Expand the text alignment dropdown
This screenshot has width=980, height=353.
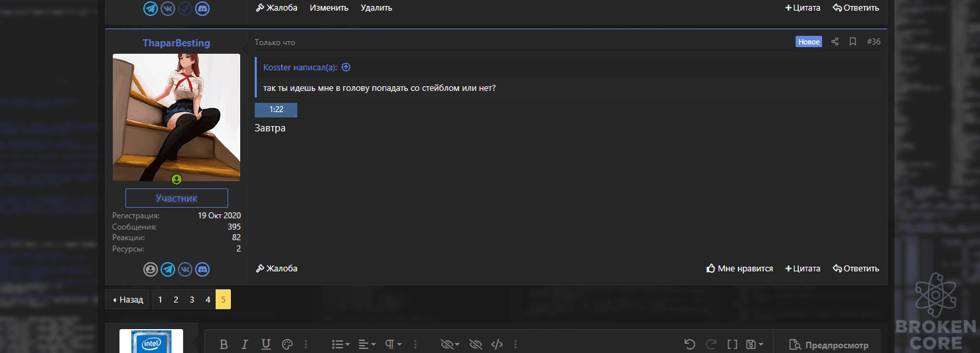pyautogui.click(x=366, y=344)
